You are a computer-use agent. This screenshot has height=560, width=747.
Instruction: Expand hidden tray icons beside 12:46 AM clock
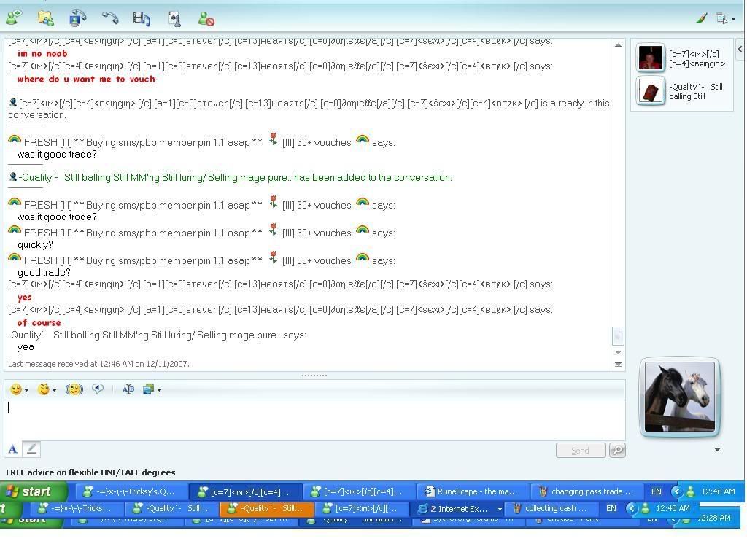point(677,491)
